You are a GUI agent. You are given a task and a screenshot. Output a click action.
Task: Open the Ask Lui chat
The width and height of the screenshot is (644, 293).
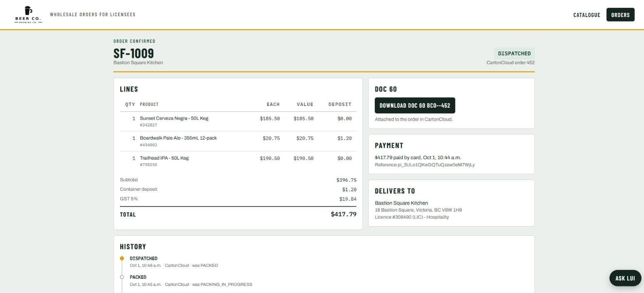[x=625, y=278]
